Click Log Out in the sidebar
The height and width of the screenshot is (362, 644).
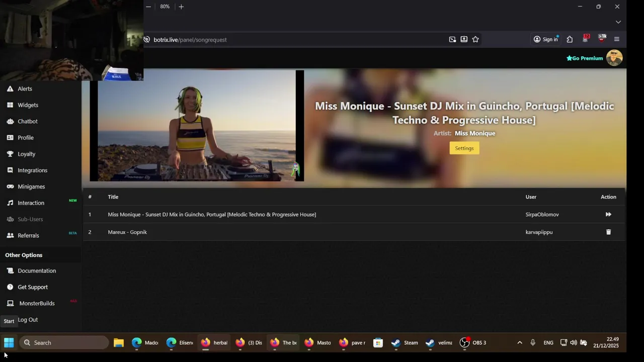pos(28,320)
